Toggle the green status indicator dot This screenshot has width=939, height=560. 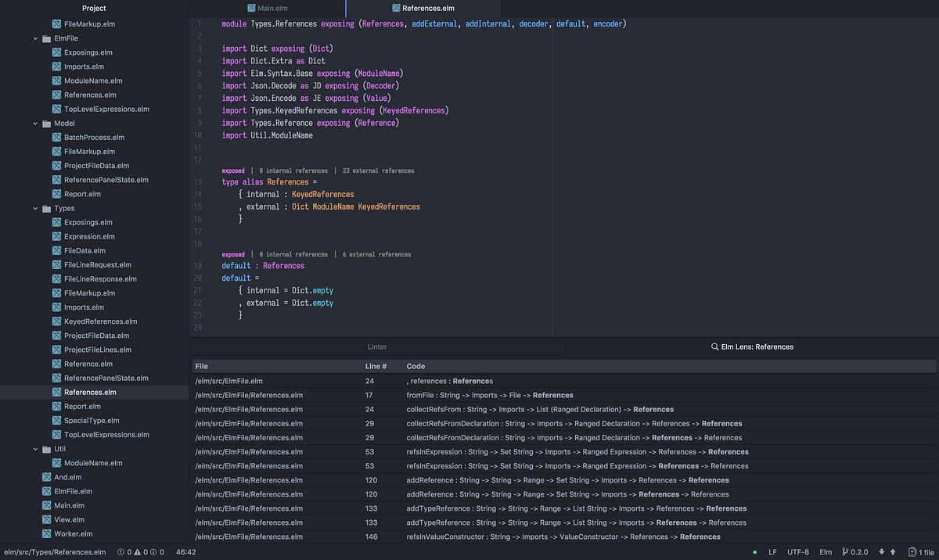(x=754, y=551)
